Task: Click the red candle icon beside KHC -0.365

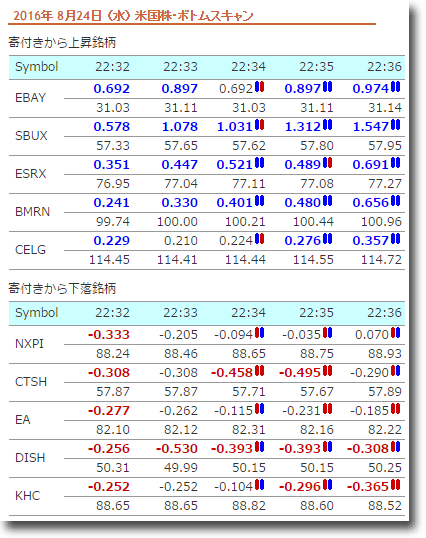Action: tap(395, 485)
